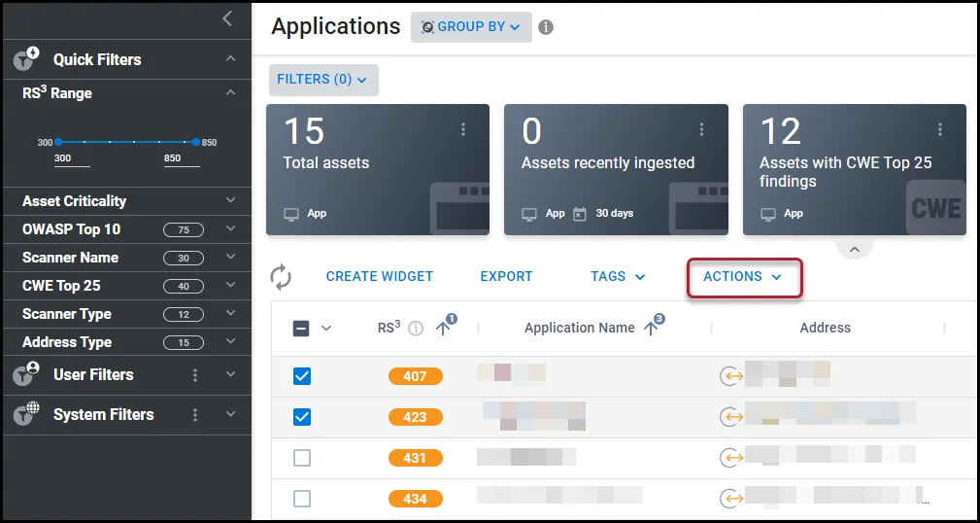The height and width of the screenshot is (523, 980).
Task: Click the RS3 range slider maximum handle
Action: click(196, 142)
